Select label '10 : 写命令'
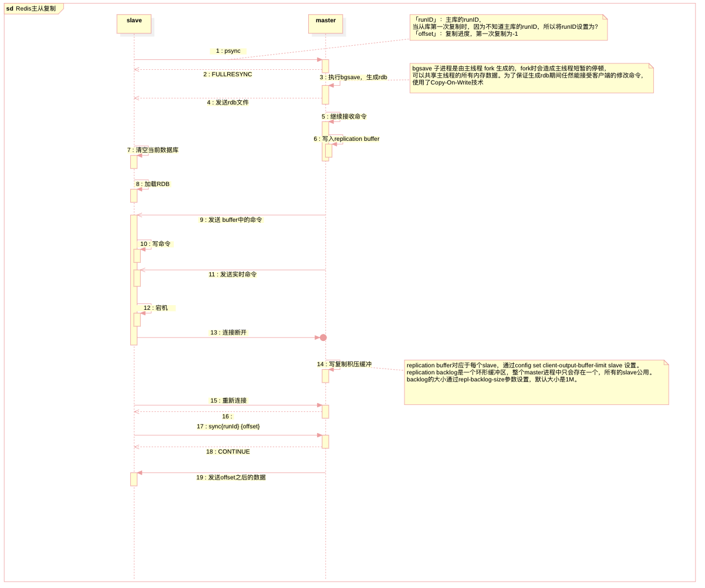705x588 pixels. (x=155, y=244)
